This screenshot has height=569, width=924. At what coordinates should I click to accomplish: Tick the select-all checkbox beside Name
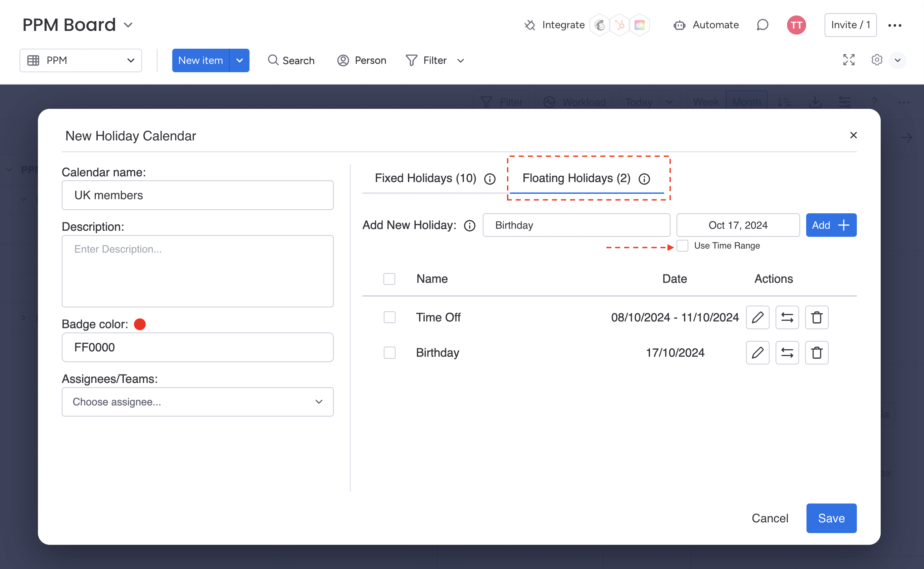[x=389, y=279]
